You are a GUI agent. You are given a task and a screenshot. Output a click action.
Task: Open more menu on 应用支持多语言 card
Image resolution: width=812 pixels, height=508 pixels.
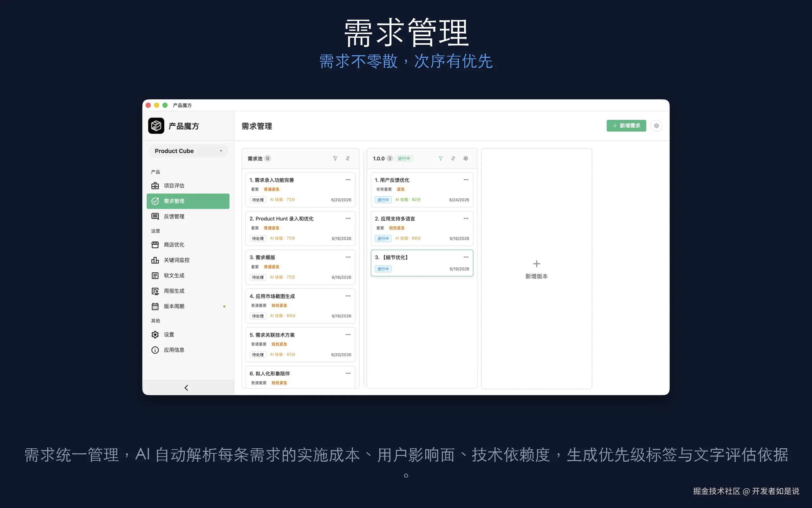(x=466, y=218)
